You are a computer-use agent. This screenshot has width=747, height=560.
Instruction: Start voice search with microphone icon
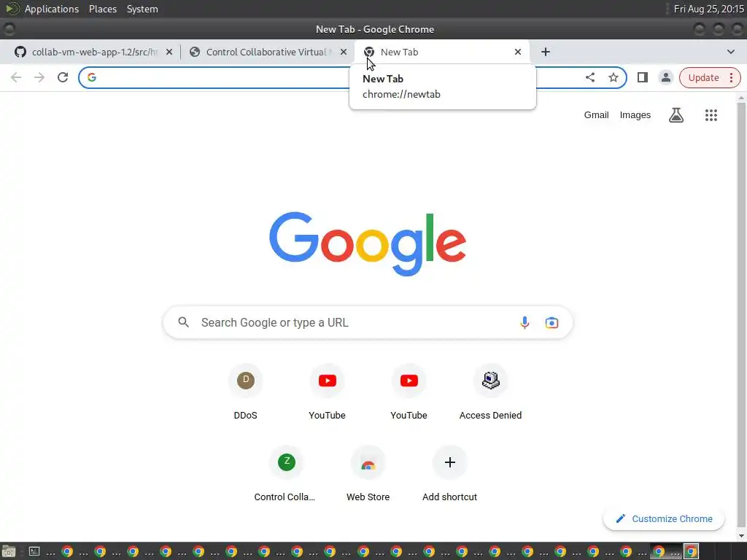(x=524, y=322)
